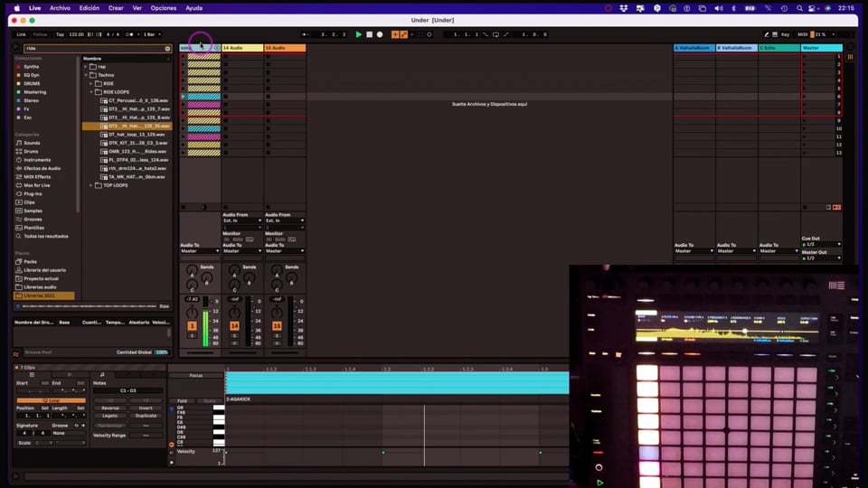Open the Instruments category

pos(36,160)
